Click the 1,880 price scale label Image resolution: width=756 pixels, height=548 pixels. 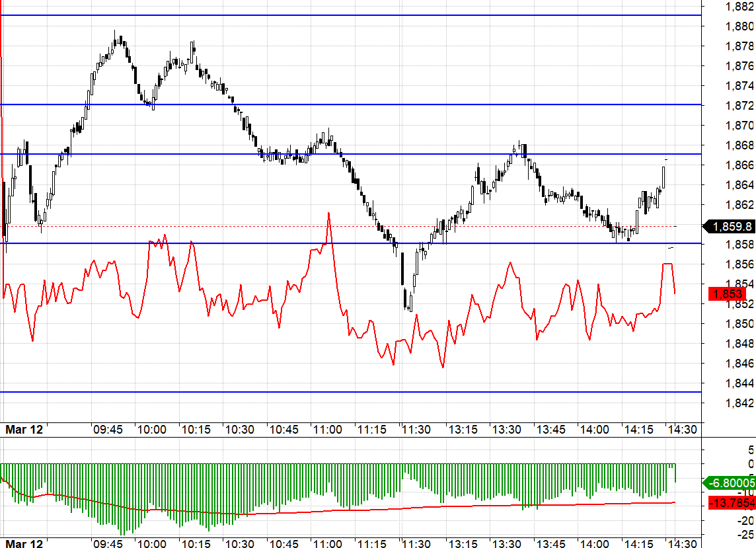point(739,26)
